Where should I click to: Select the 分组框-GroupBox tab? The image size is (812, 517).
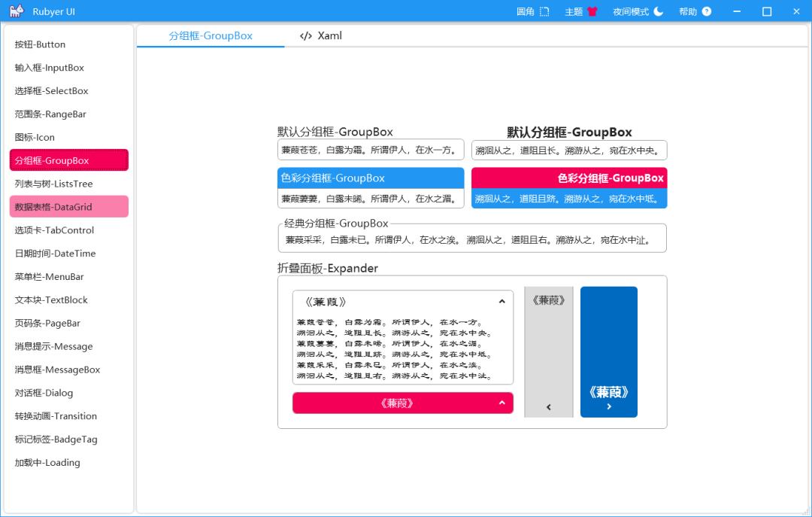point(211,35)
